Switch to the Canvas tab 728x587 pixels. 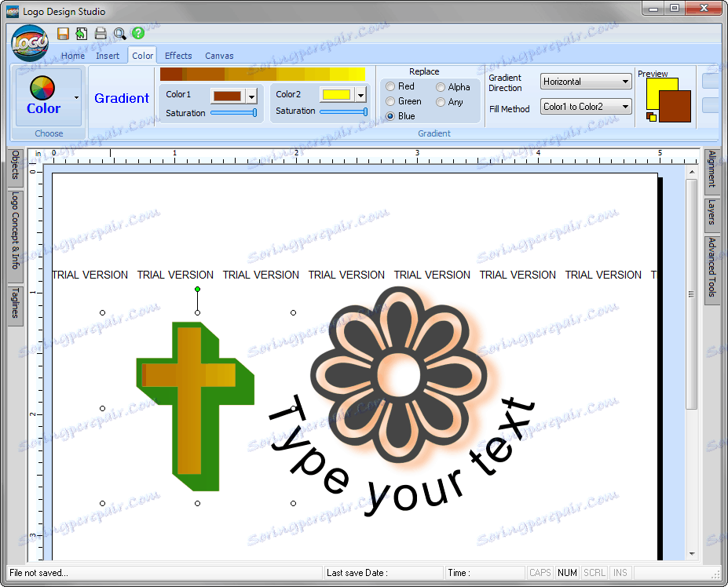(x=219, y=56)
